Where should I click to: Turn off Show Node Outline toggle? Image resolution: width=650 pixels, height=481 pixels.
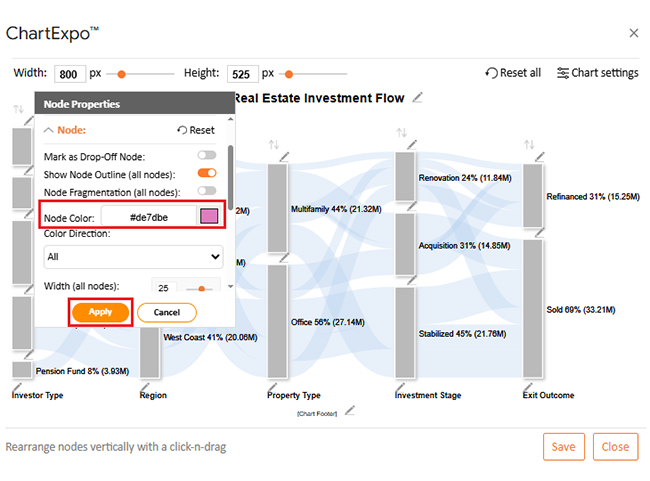point(207,173)
